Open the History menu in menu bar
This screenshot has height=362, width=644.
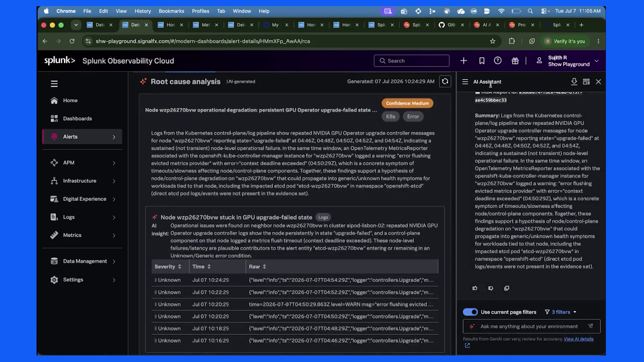143,11
